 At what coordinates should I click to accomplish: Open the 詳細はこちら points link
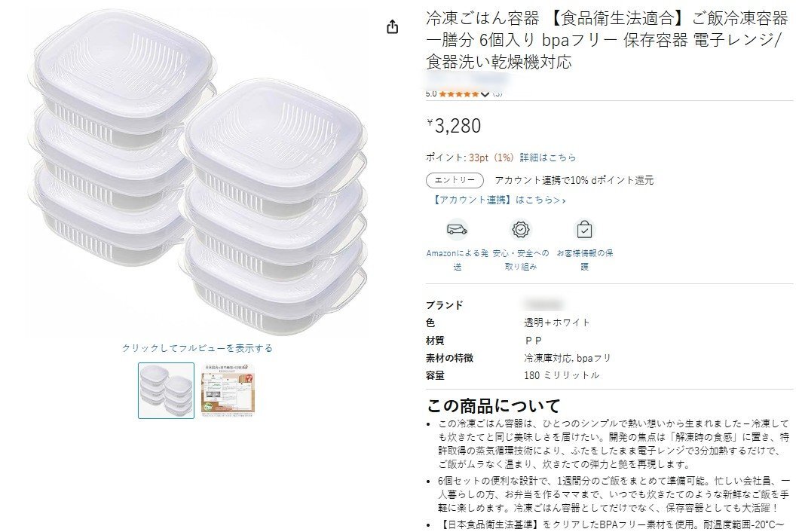(548, 157)
